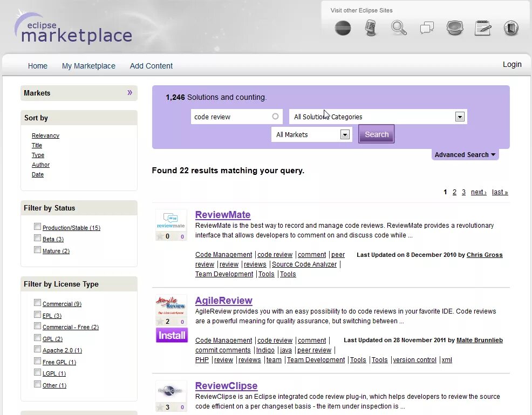Sort results by Date
The height and width of the screenshot is (415, 532).
point(38,174)
